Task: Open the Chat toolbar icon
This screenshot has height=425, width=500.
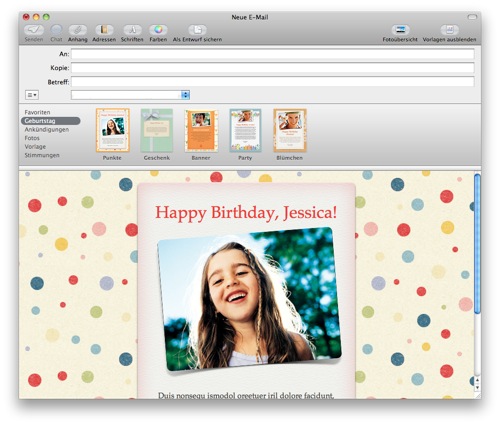Action: click(x=56, y=30)
